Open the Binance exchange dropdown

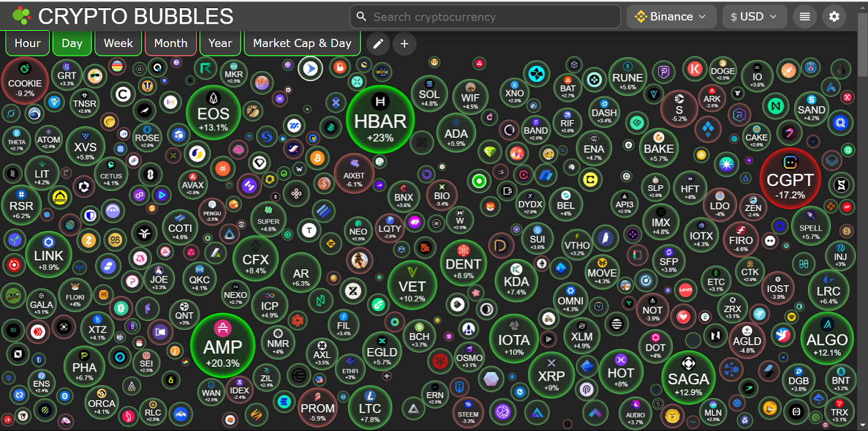tap(671, 17)
